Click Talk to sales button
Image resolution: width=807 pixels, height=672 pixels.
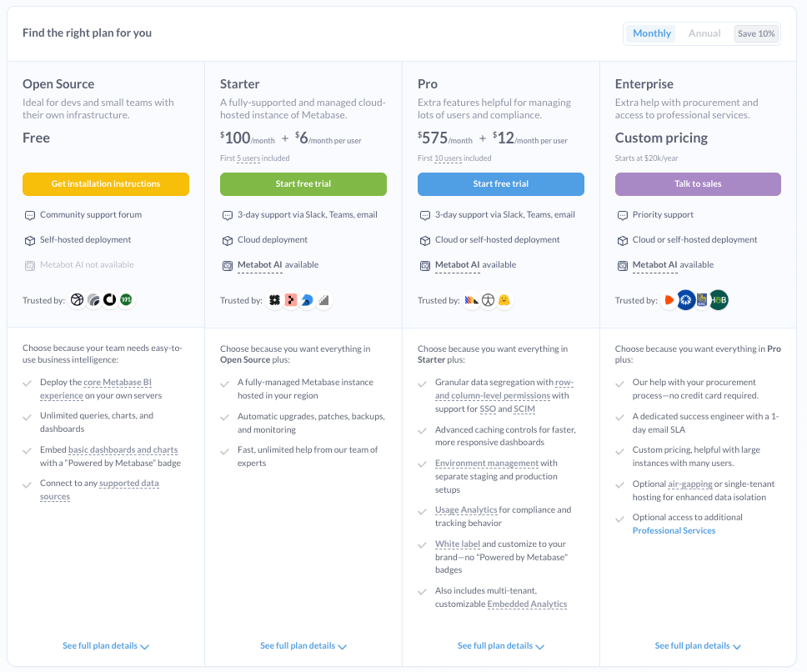click(x=698, y=184)
